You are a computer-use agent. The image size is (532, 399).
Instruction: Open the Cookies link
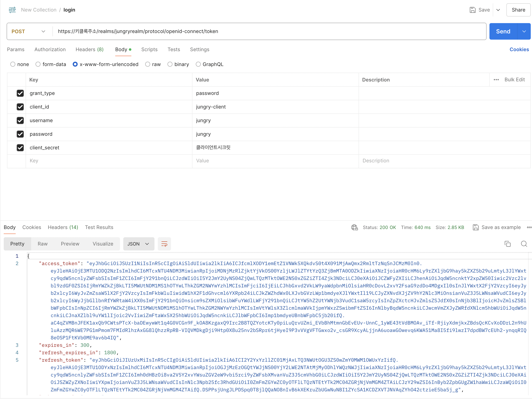(519, 50)
